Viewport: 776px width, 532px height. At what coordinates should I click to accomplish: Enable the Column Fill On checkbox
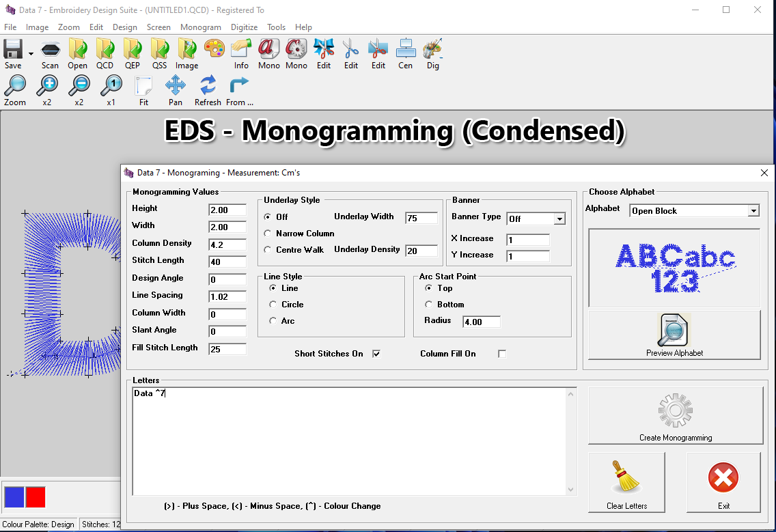pos(502,354)
